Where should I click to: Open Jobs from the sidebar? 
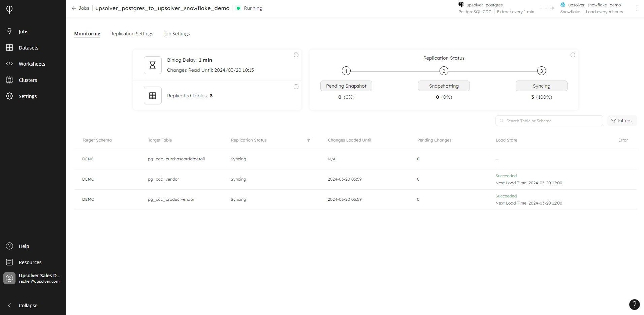point(23,32)
